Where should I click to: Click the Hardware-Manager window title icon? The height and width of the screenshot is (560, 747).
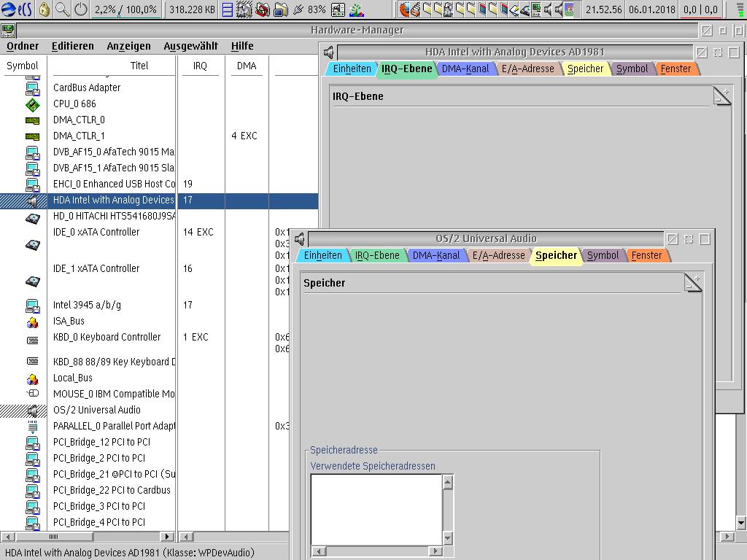[x=8, y=31]
